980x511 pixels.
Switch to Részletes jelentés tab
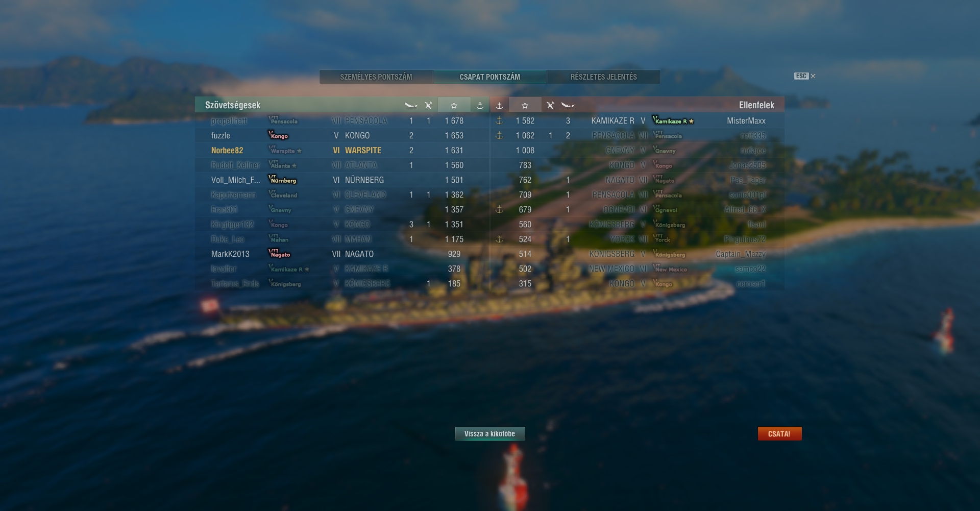[603, 77]
